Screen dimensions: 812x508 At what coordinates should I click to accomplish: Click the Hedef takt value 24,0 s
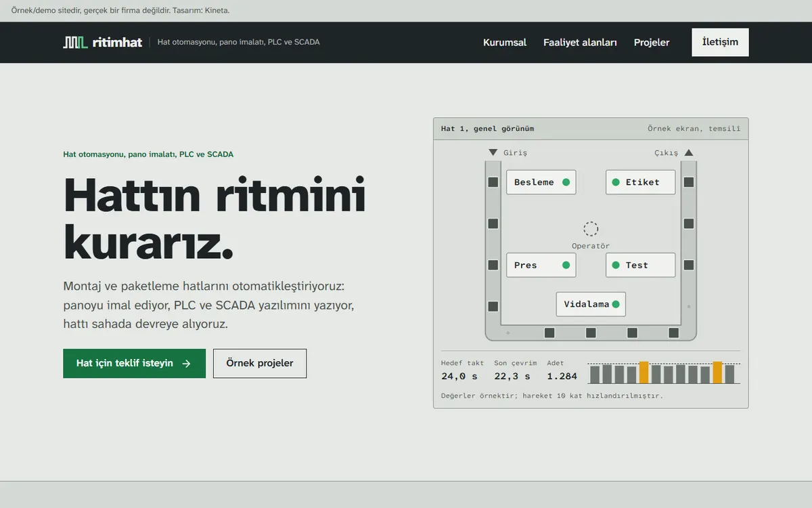pos(459,376)
